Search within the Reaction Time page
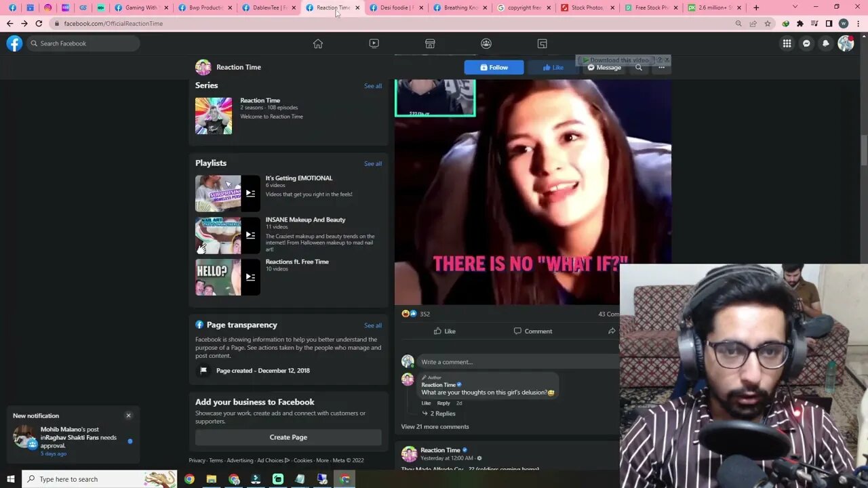 [639, 67]
